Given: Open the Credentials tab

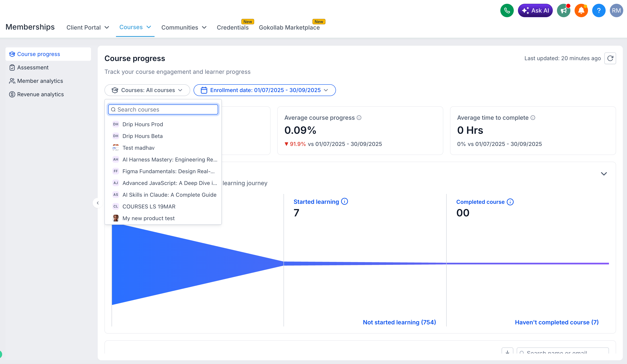Looking at the screenshot, I should 233,27.
